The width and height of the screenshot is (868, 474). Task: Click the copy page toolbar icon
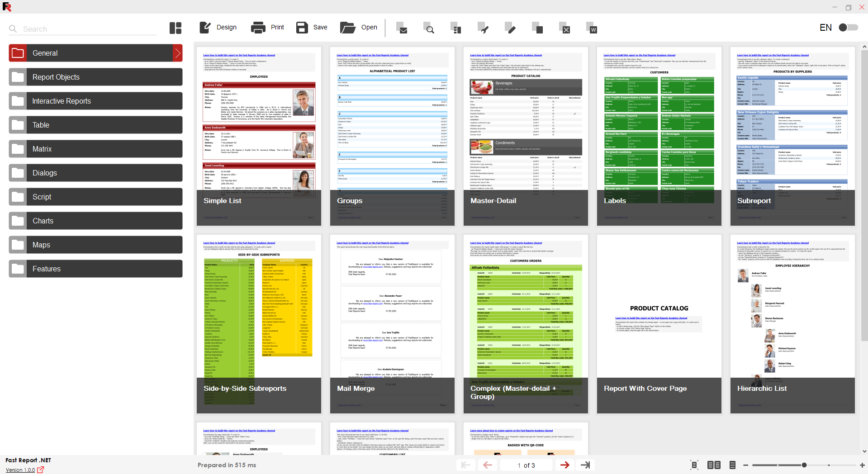pos(537,28)
